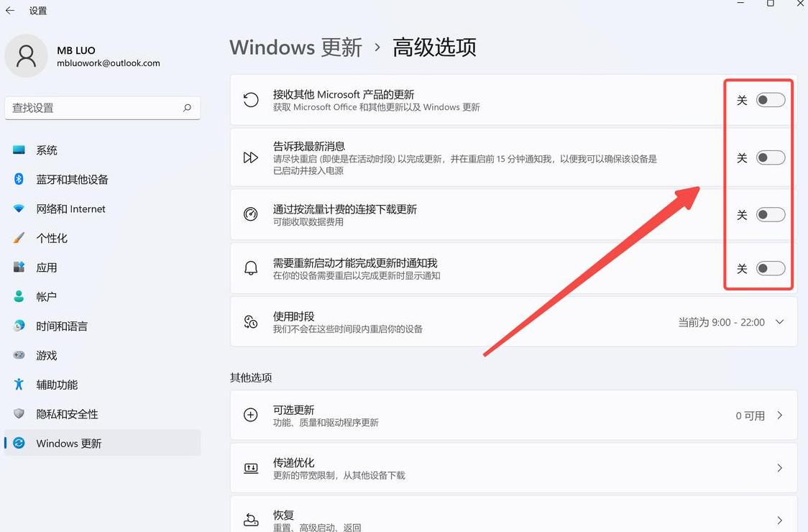Open 蓝牙和其他设备 settings
This screenshot has width=808, height=532.
tap(103, 180)
